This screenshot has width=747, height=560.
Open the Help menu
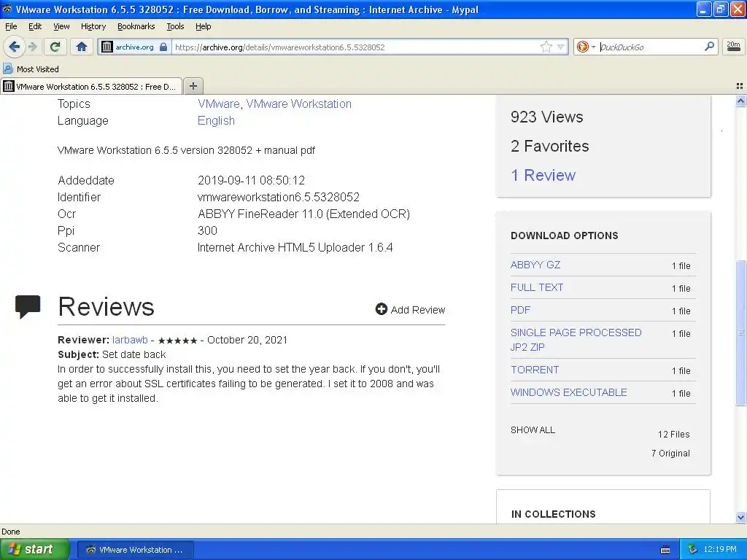click(x=203, y=26)
